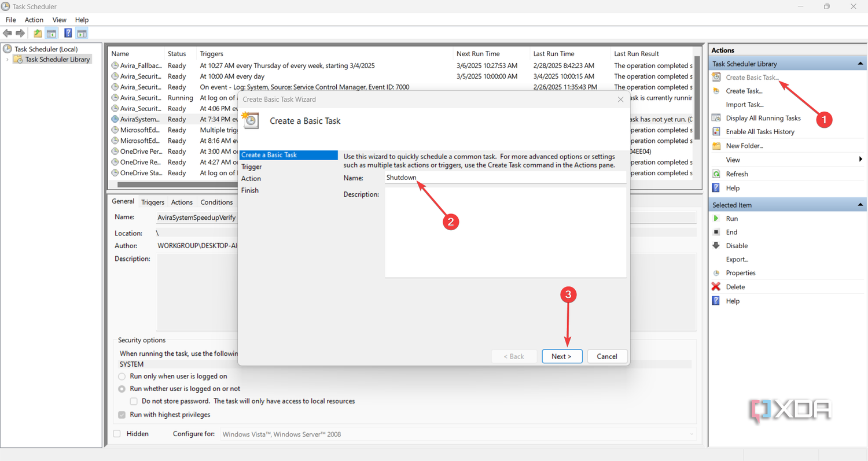Cancel the Create Basic Task Wizard
Image resolution: width=868 pixels, height=461 pixels.
point(607,356)
